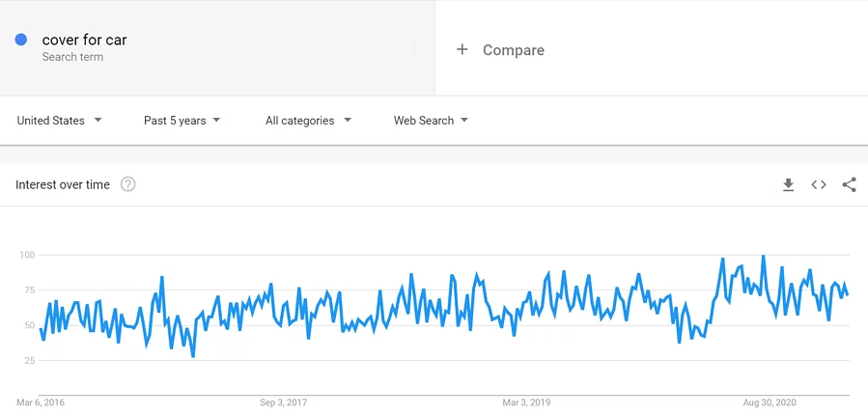This screenshot has height=416, width=868.
Task: Open the embed code icon
Action: [819, 184]
